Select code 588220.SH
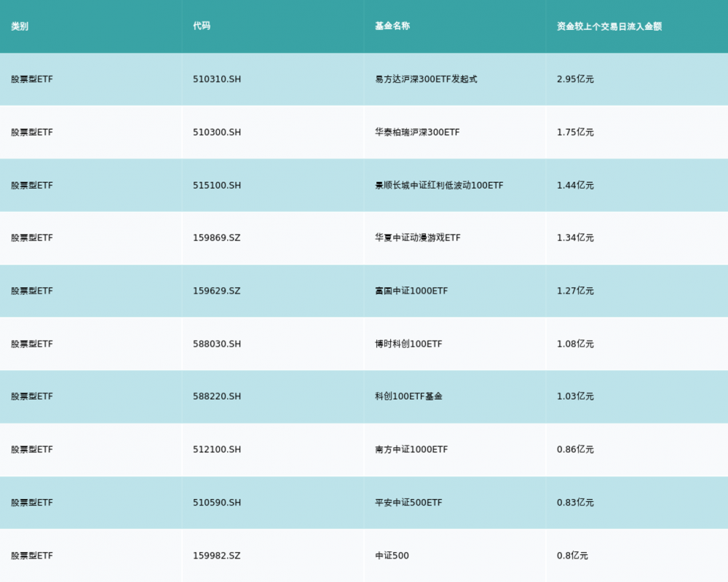728x582 pixels. (x=217, y=396)
